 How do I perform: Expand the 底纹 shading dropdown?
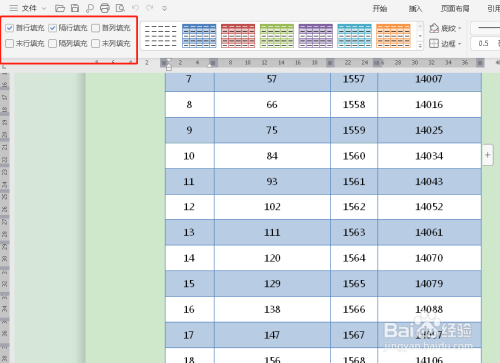coord(445,28)
